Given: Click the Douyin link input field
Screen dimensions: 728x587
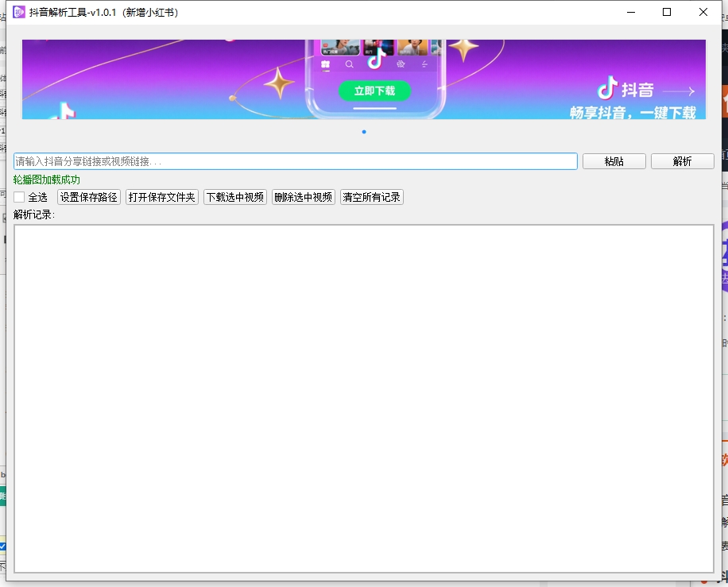Looking at the screenshot, I should 294,160.
